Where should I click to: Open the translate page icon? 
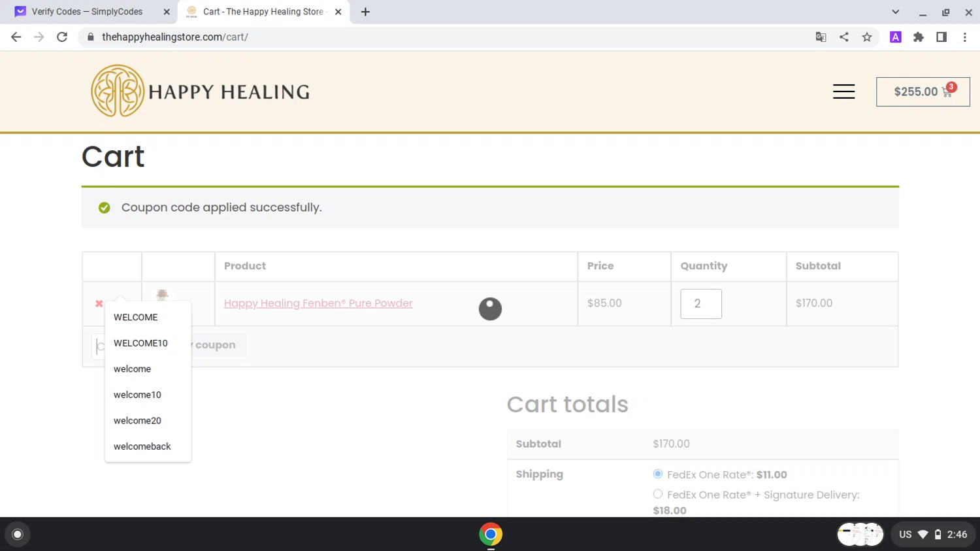tap(821, 37)
